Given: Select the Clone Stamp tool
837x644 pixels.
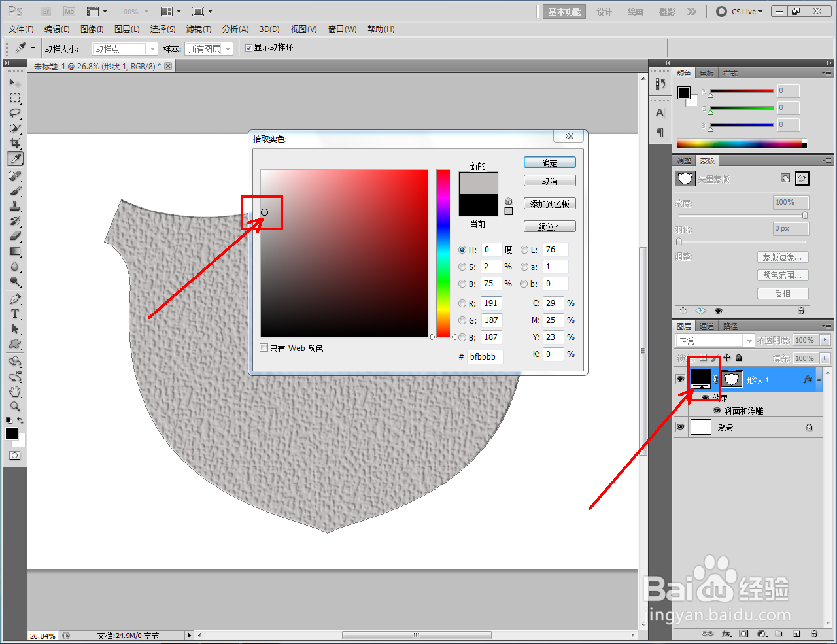Looking at the screenshot, I should coord(15,206).
